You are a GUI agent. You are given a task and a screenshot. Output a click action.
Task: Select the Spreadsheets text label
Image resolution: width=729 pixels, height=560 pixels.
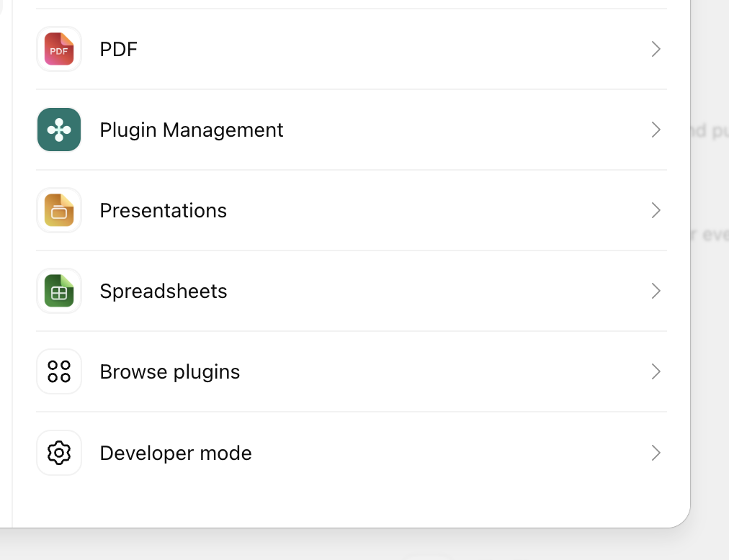(164, 292)
